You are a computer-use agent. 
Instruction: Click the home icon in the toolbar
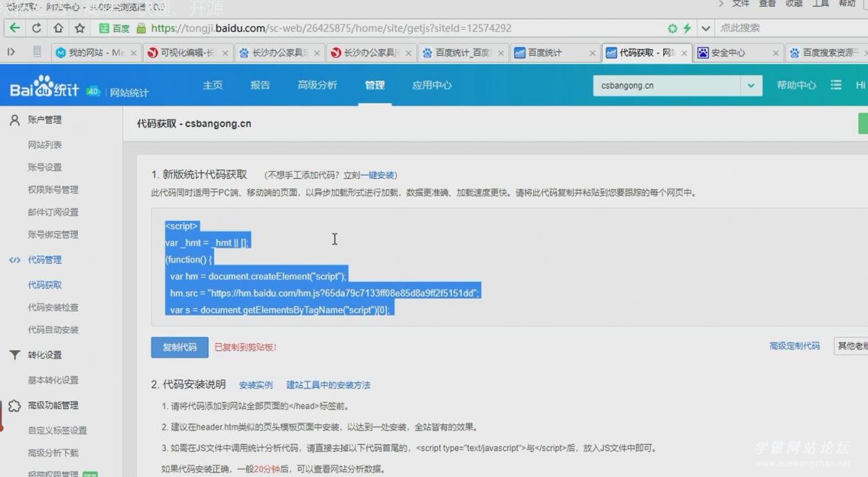(58, 28)
